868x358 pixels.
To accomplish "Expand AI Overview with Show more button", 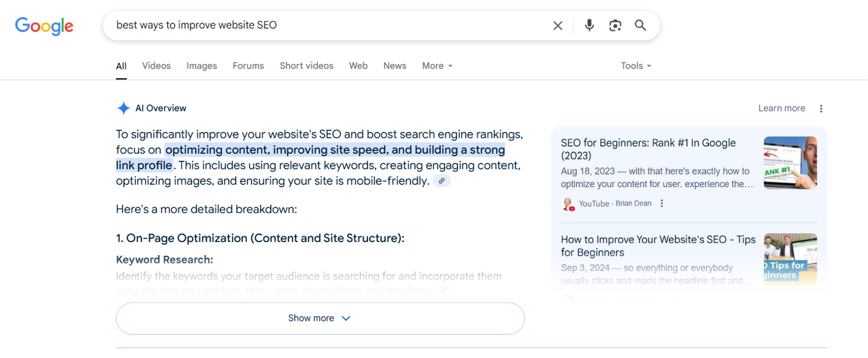I will (320, 318).
